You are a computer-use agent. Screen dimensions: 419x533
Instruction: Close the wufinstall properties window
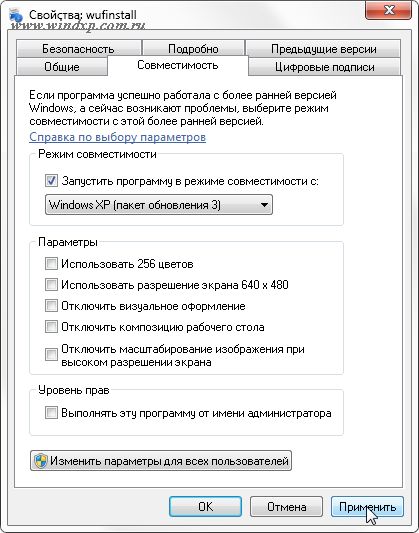coord(388,11)
